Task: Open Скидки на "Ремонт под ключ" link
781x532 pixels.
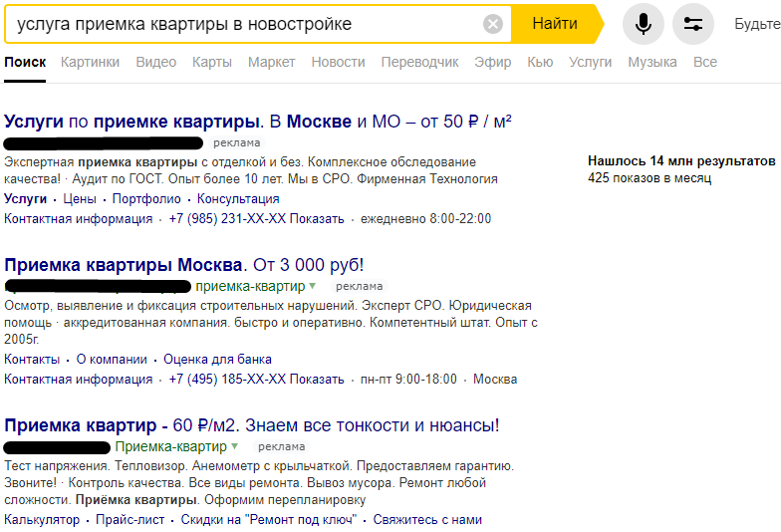Action: pyautogui.click(x=269, y=520)
